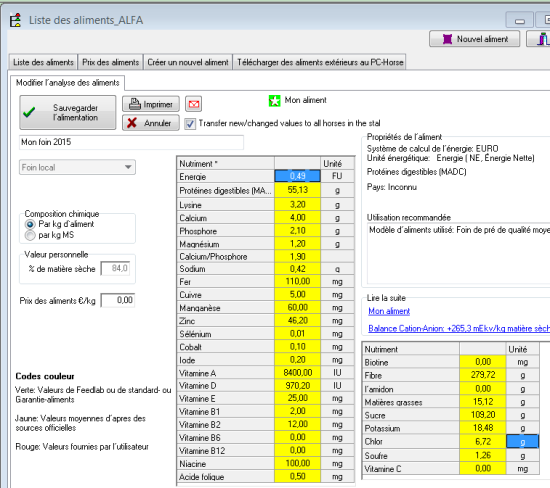
Task: Select the Sélénium value 0,01
Action: (297, 333)
